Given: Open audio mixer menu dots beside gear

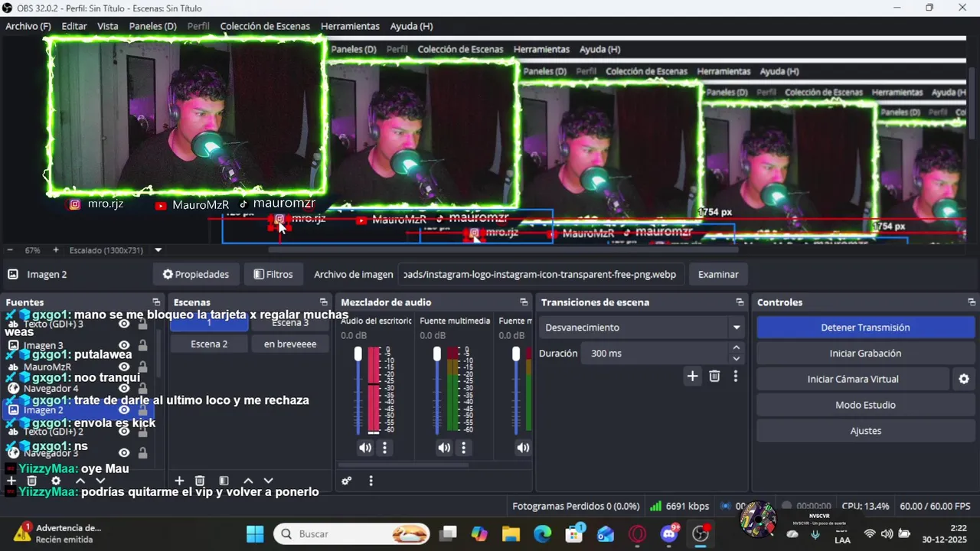Looking at the screenshot, I should 371,481.
